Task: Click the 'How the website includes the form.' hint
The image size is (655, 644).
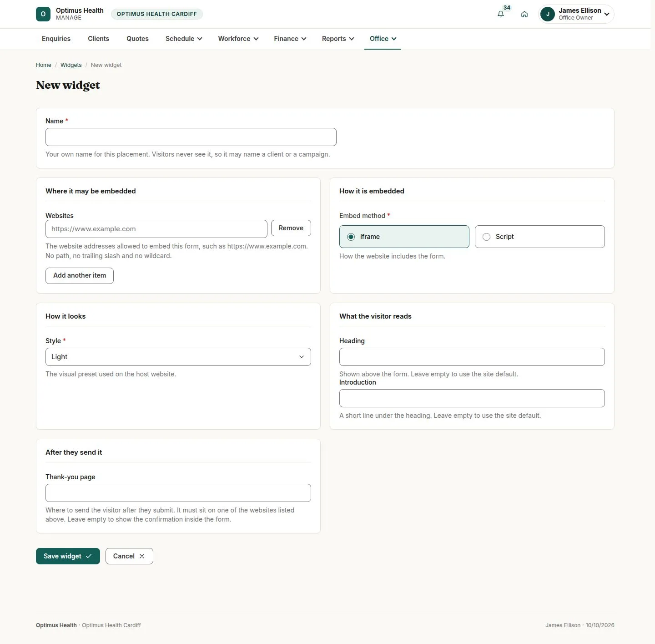Action: click(392, 256)
